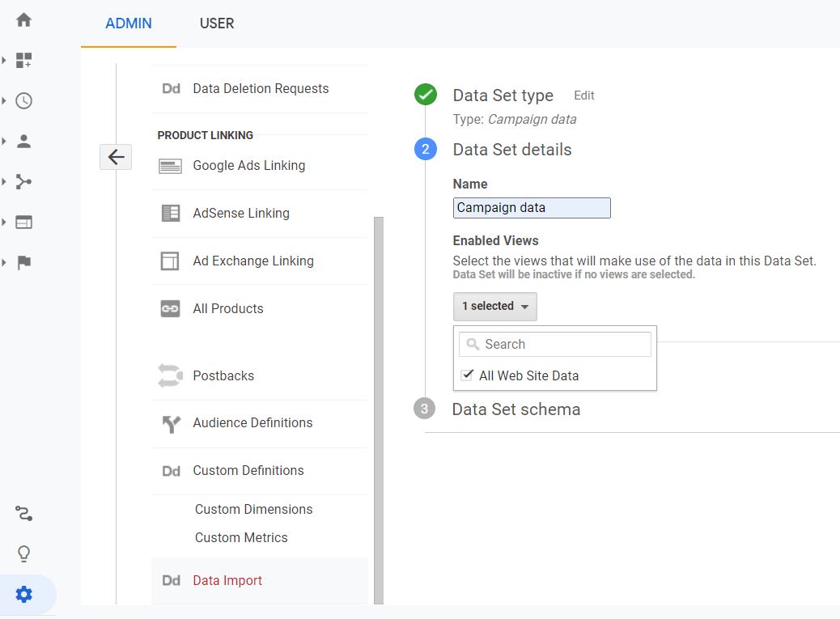Click the Name field containing Campaign data

[532, 207]
